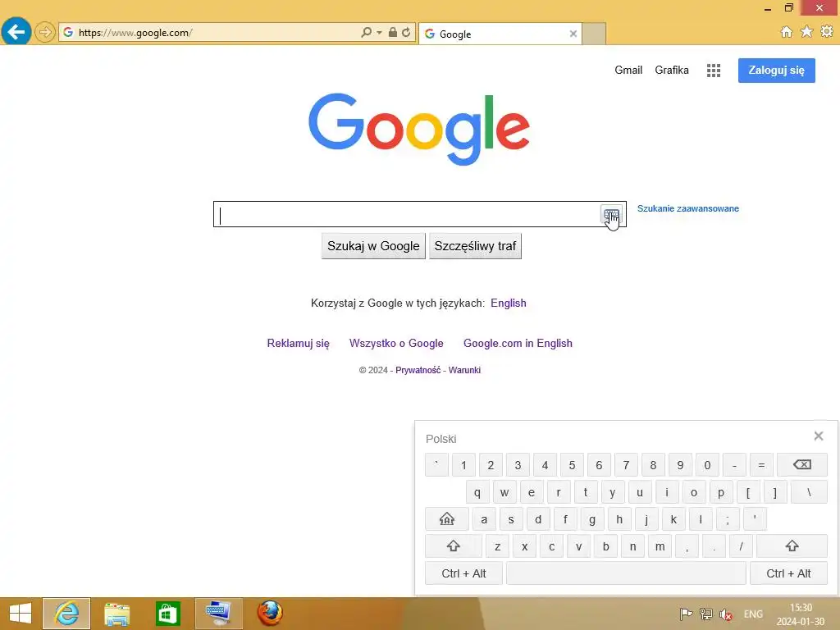Open the Prywatność link

click(418, 370)
